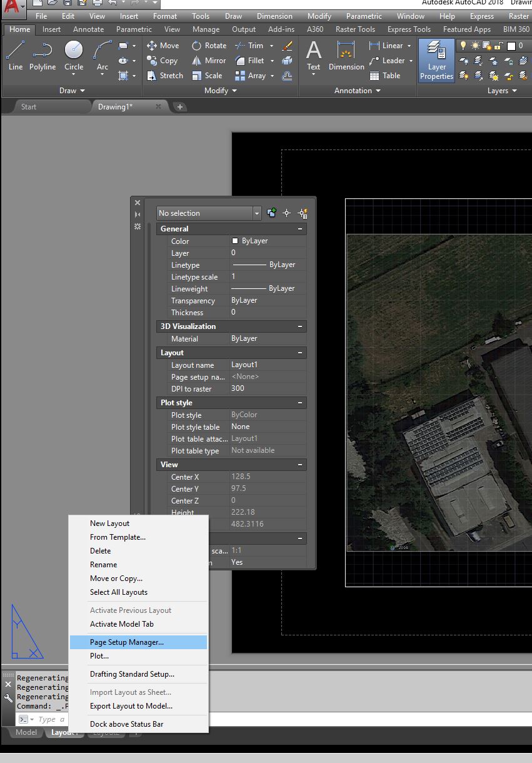Freeze a layer with the sun icon

(475, 46)
